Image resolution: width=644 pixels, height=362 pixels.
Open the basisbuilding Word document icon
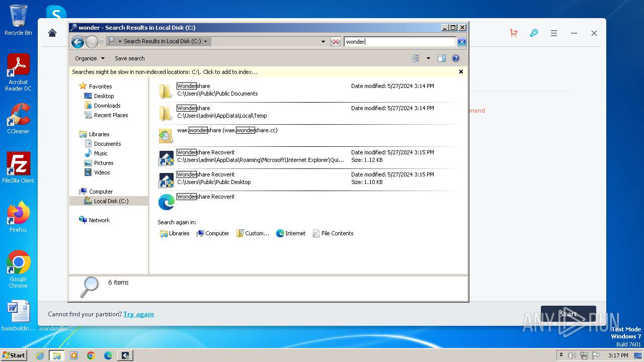[18, 316]
